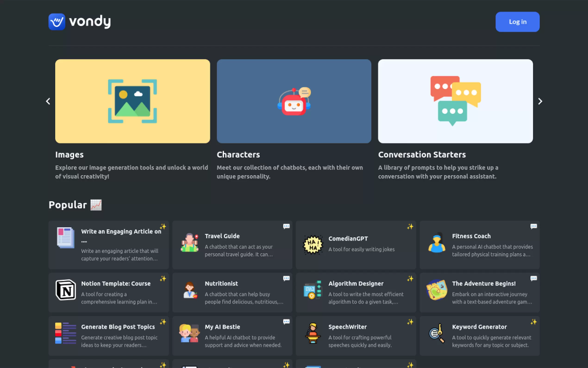Open the Characters robot thumbnail
Screen dimensions: 588x368
[x=294, y=101]
